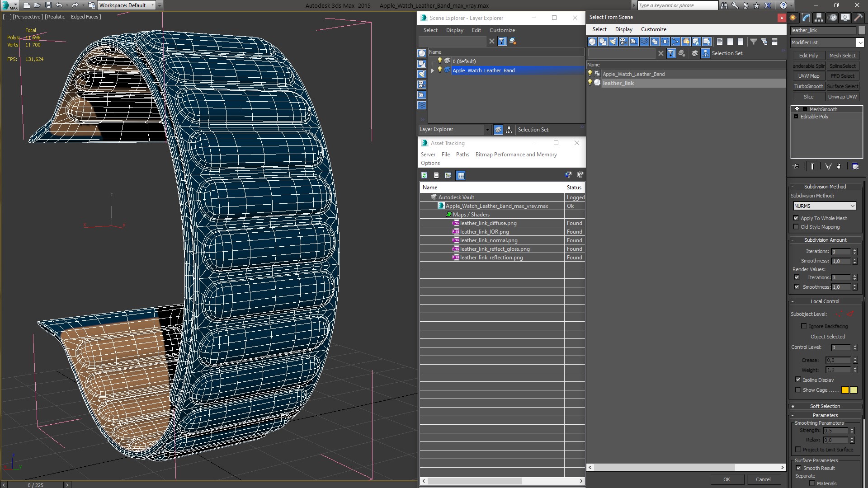Toggle render Smoothness checkbox

(797, 287)
